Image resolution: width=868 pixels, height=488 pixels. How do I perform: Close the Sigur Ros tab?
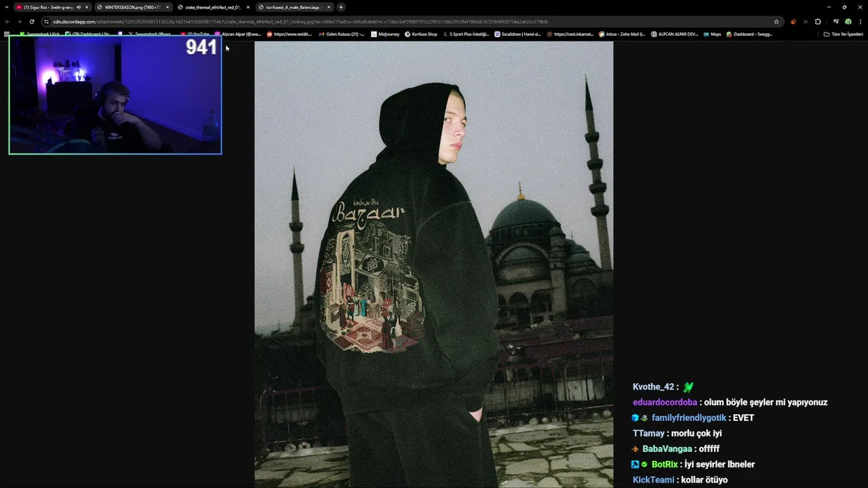87,7
